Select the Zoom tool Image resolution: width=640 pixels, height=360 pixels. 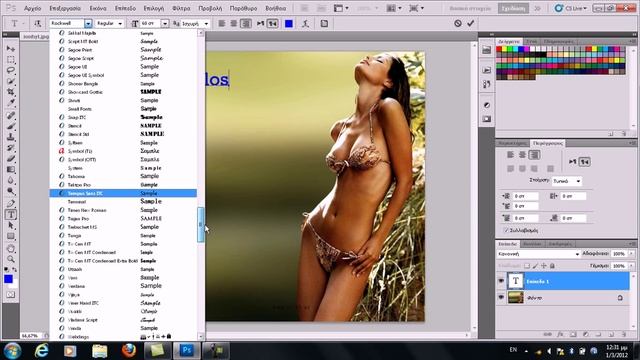(x=11, y=259)
